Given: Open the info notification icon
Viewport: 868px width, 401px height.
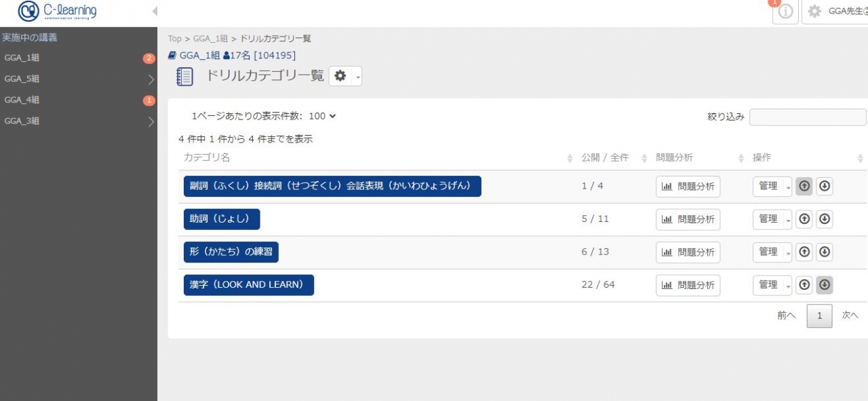Looking at the screenshot, I should (785, 12).
